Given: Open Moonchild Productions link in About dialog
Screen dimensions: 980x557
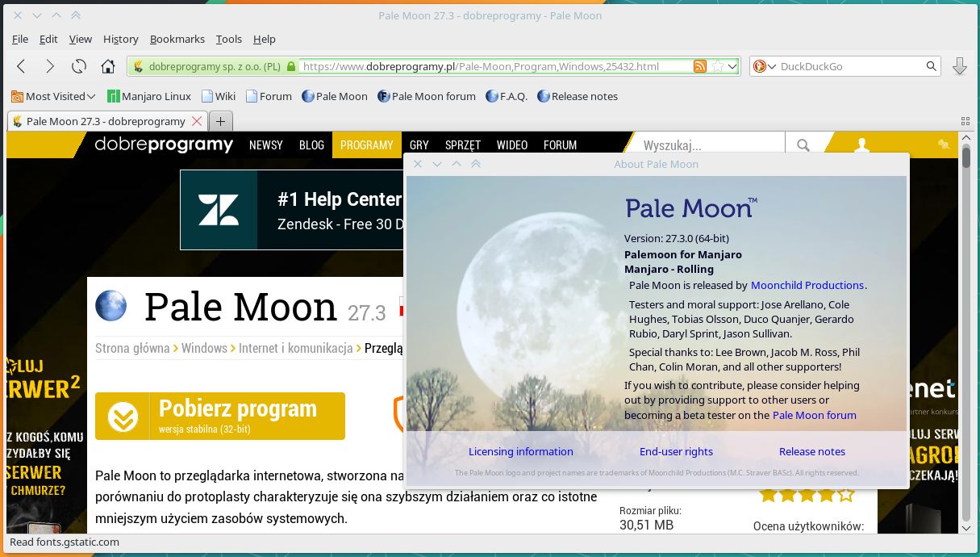Looking at the screenshot, I should pyautogui.click(x=807, y=285).
